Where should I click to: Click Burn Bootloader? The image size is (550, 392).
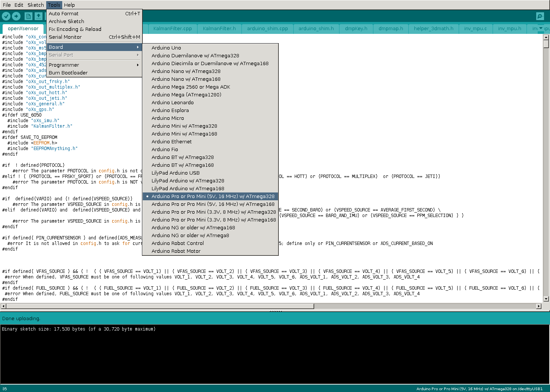click(68, 73)
